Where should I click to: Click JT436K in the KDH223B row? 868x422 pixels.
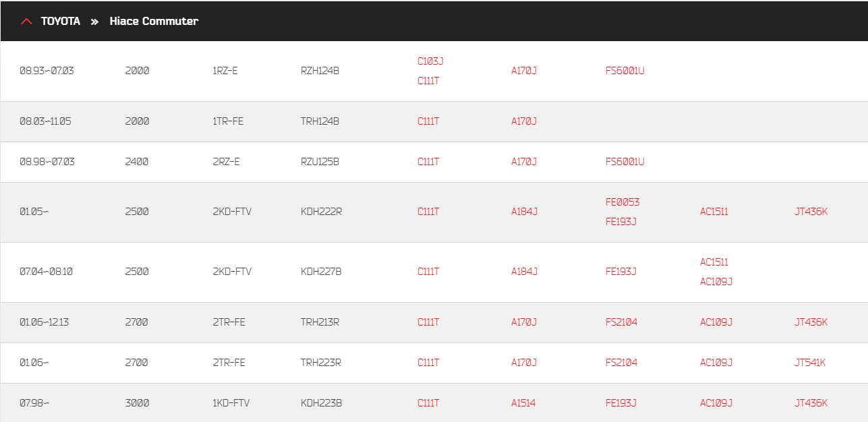click(x=811, y=402)
